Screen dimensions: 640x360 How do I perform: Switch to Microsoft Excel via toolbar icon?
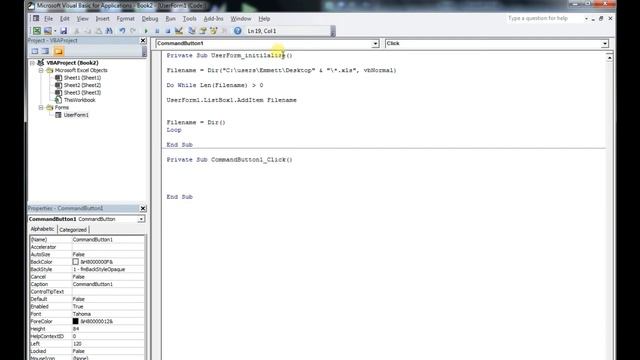(x=37, y=31)
